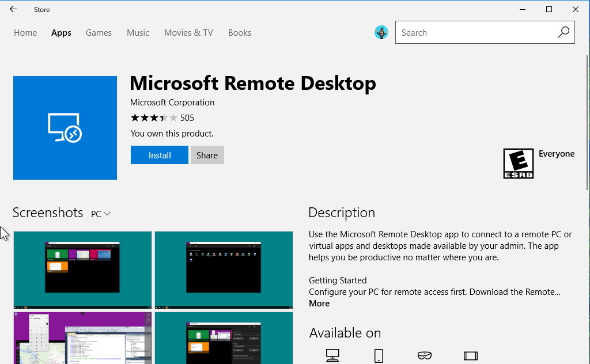Expand description with the More link
Image resolution: width=590 pixels, height=364 pixels.
[x=319, y=304]
